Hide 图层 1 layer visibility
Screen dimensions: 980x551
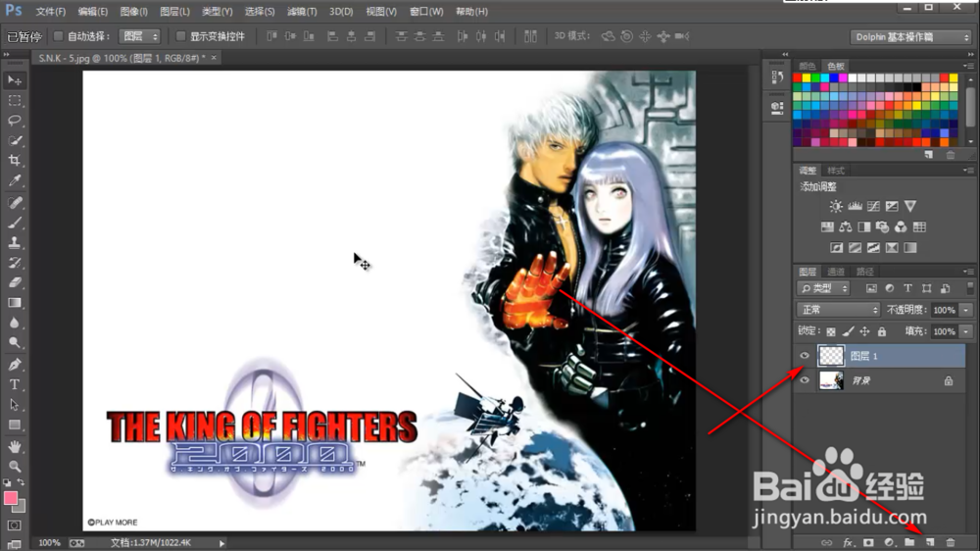[805, 356]
